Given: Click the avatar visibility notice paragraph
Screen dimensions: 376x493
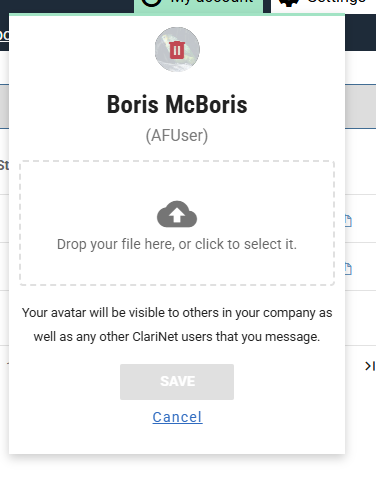Looking at the screenshot, I should [x=177, y=325].
